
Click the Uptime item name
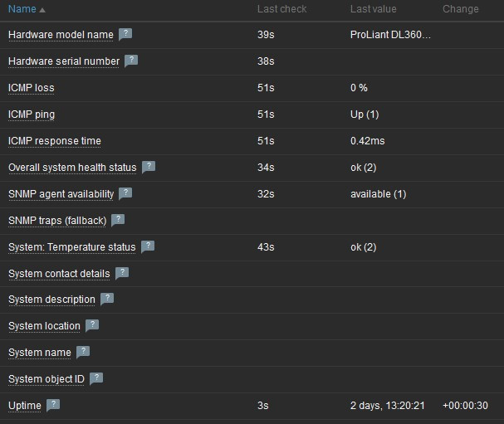tap(24, 406)
